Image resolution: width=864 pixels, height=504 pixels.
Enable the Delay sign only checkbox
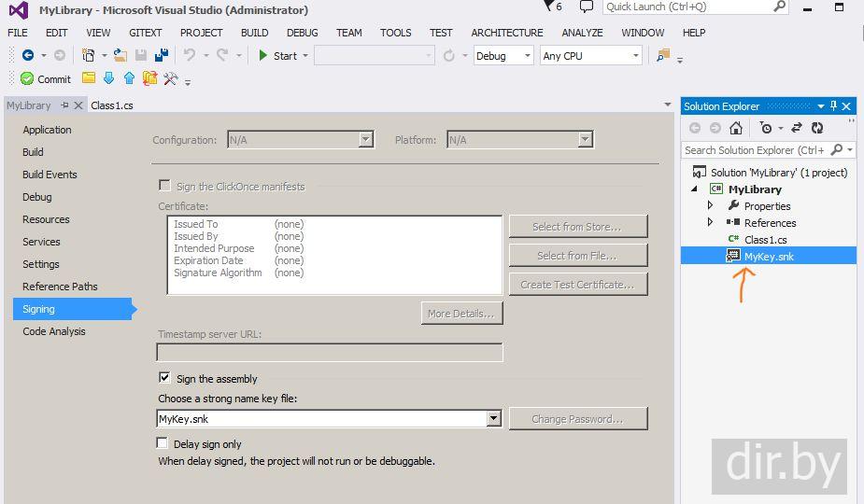pos(162,442)
